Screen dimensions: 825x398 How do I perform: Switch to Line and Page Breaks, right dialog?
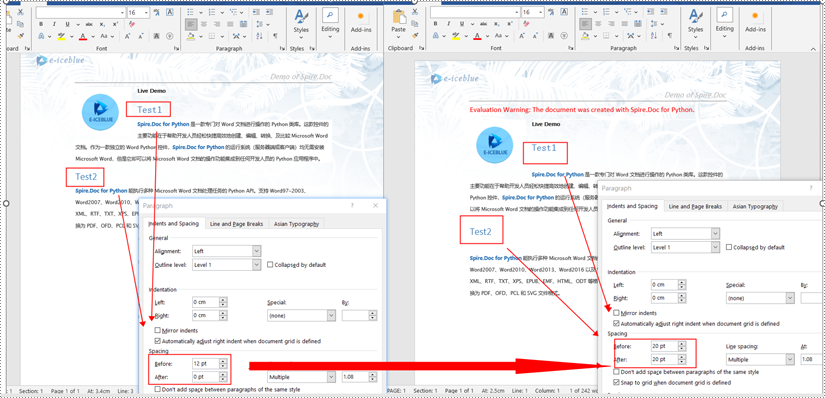tap(695, 206)
